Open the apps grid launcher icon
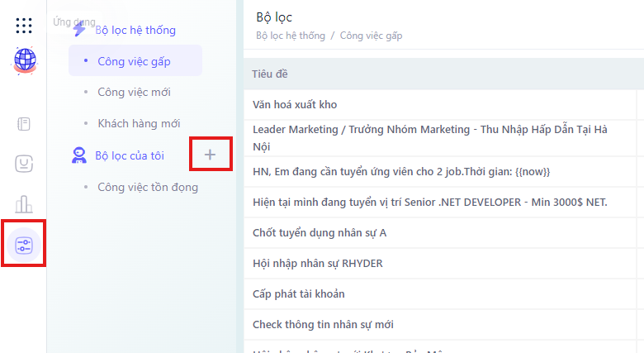Viewport: 644px width, 353px height. click(24, 26)
